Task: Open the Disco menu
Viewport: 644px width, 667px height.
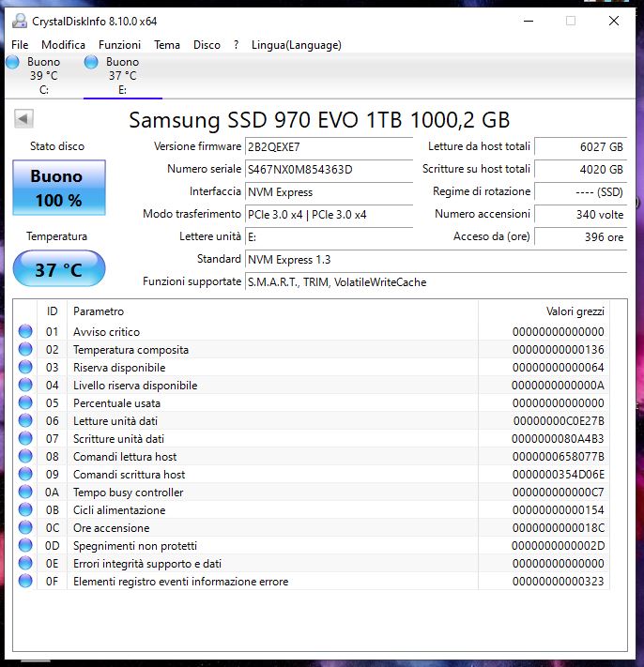Action: (x=207, y=45)
